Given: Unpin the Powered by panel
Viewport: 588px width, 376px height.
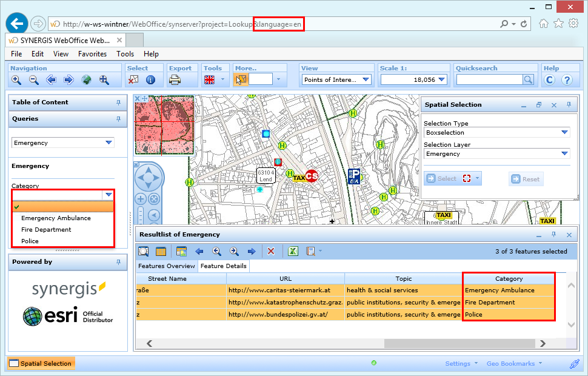Looking at the screenshot, I should (x=119, y=263).
